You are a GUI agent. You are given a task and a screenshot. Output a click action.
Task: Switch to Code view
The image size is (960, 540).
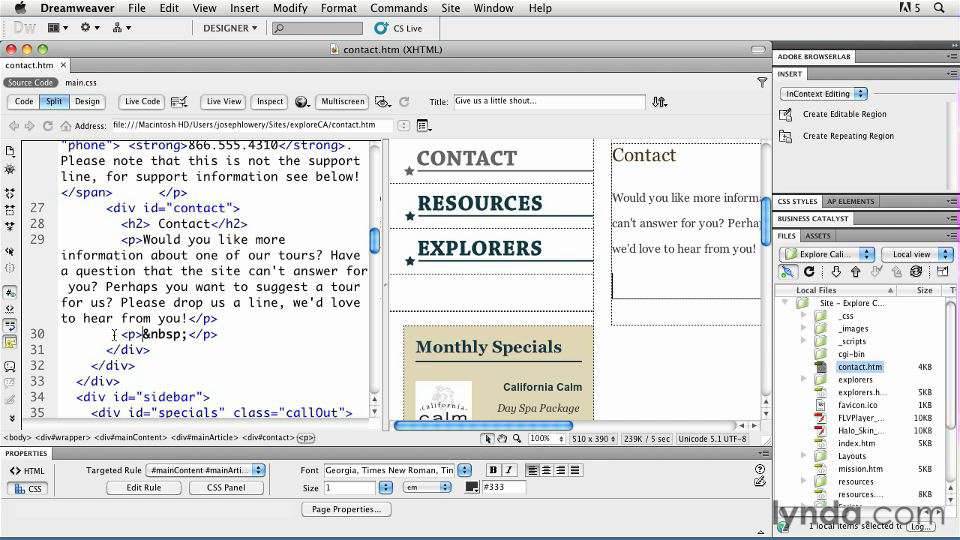[x=24, y=102]
